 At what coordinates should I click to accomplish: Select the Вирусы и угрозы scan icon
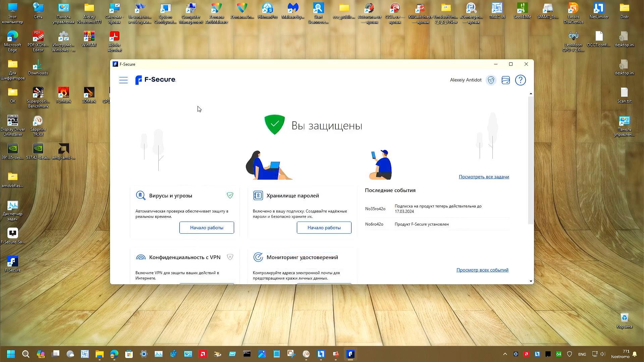point(141,195)
